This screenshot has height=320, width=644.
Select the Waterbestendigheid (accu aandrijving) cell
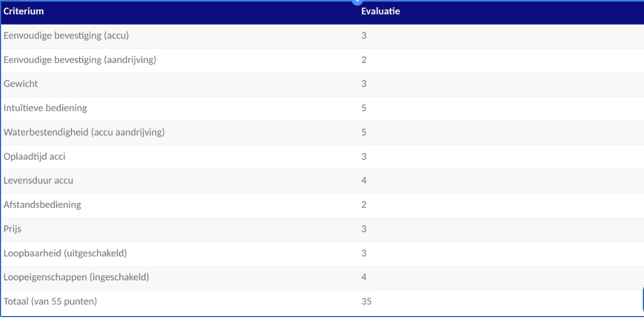[84, 132]
